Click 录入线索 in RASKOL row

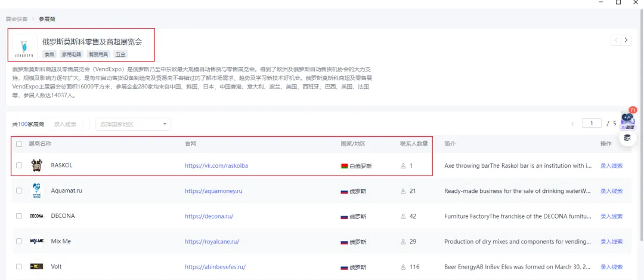point(611,166)
